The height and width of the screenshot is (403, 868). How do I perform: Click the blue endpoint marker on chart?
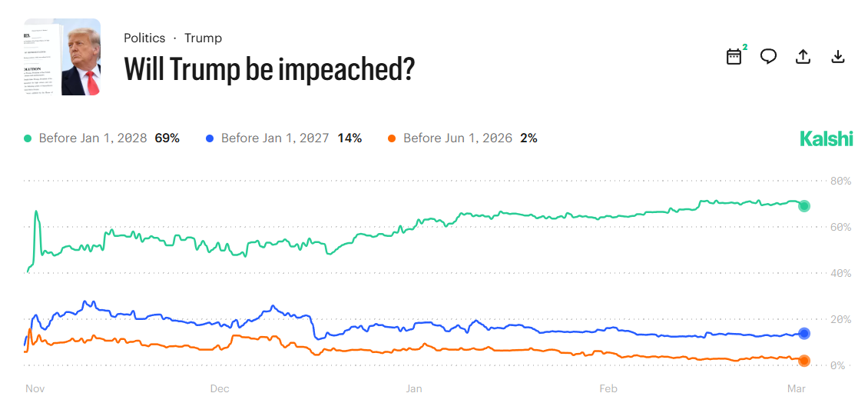tap(804, 334)
